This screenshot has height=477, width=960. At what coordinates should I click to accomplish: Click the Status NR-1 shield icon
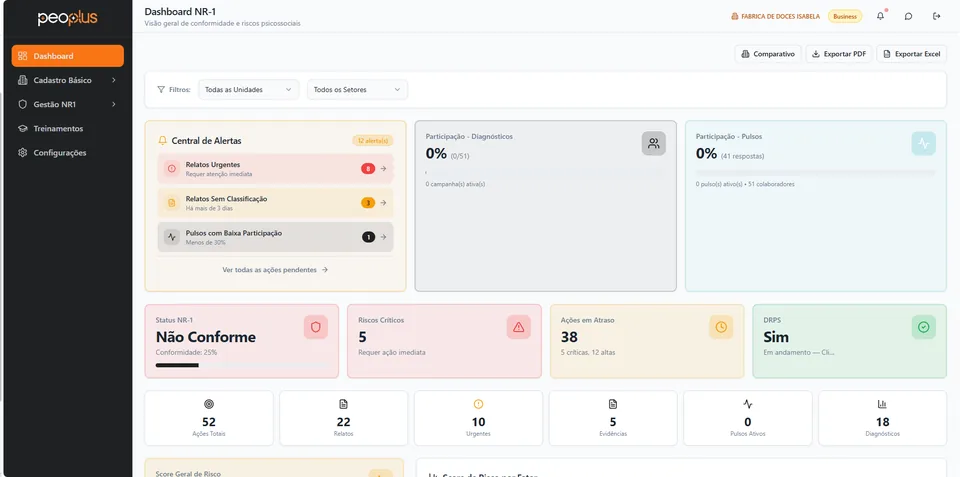(x=316, y=327)
